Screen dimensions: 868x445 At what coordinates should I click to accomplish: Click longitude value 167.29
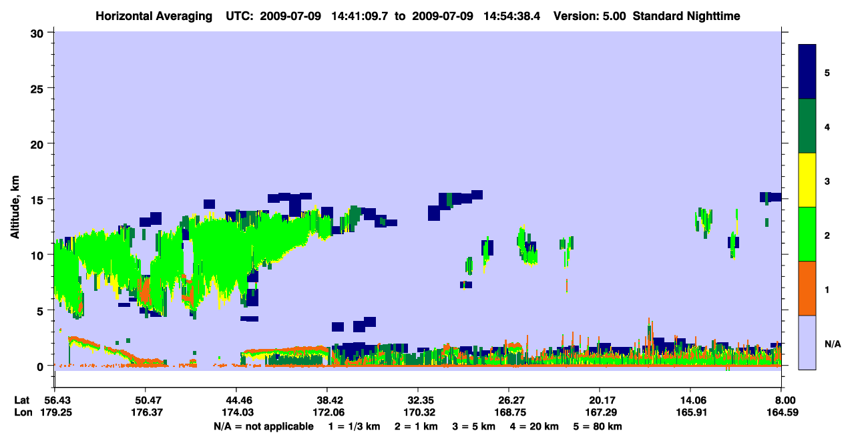600,412
